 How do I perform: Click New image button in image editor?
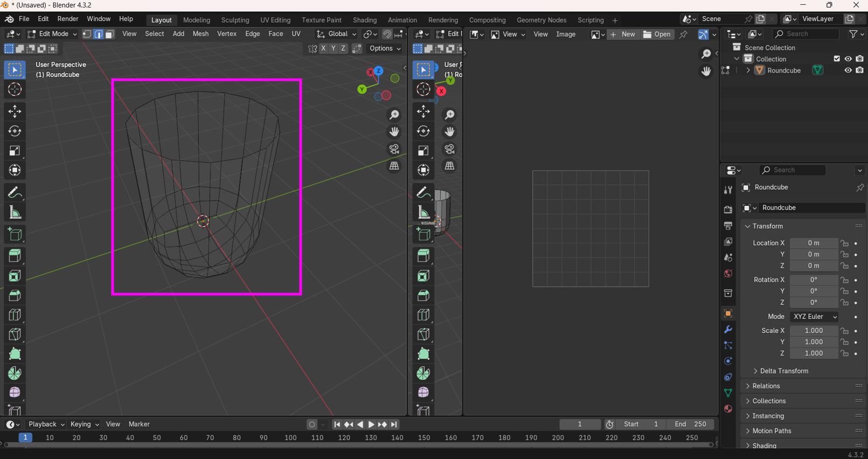(x=623, y=34)
